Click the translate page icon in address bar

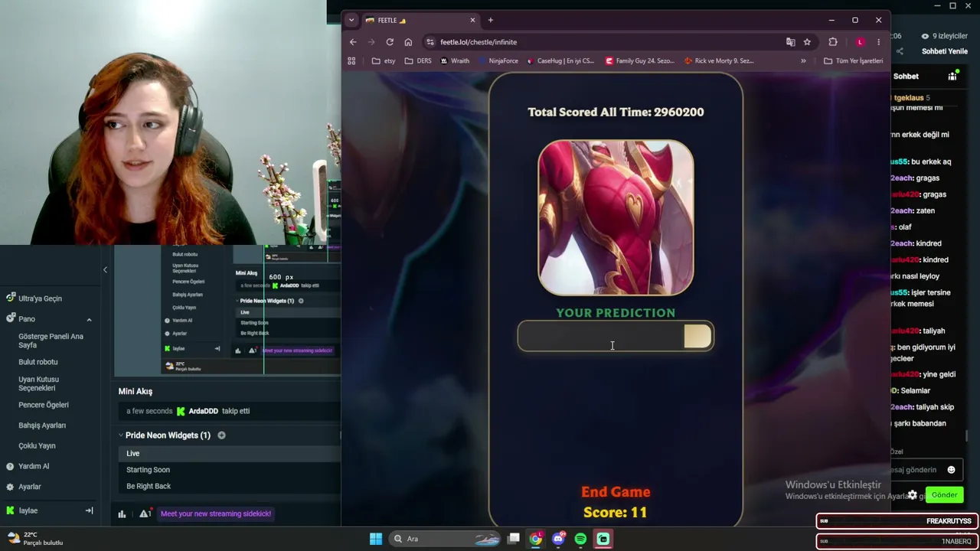790,42
